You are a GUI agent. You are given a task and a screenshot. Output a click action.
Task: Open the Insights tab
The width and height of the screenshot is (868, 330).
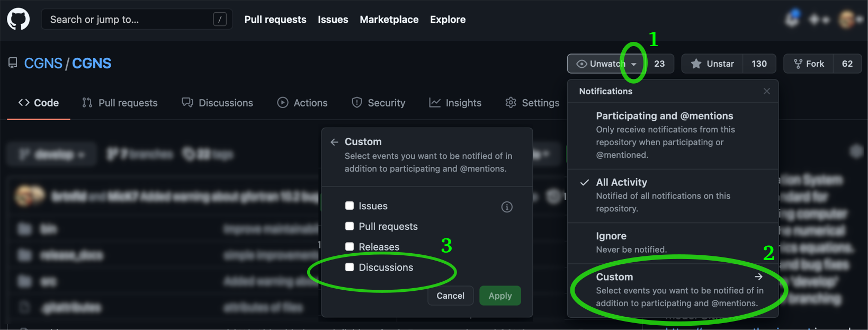[x=455, y=103]
